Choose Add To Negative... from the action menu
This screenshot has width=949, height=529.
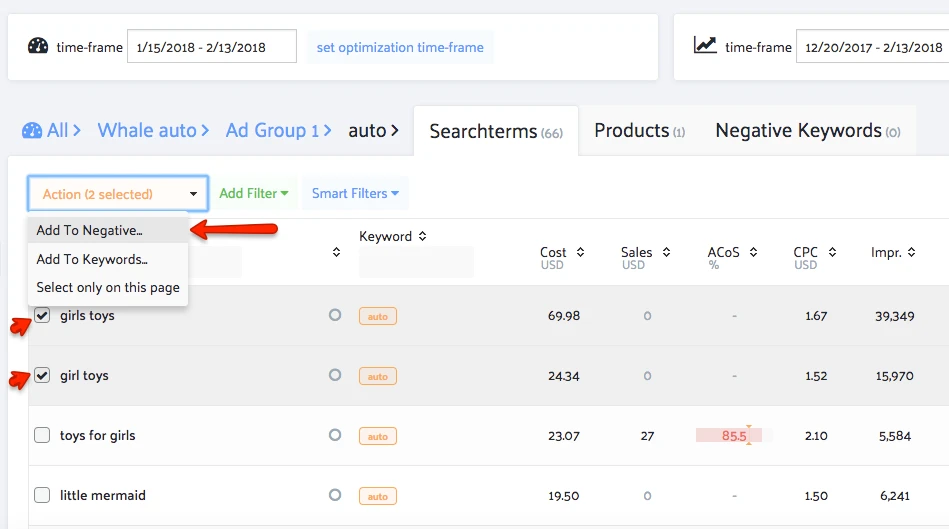click(x=108, y=230)
